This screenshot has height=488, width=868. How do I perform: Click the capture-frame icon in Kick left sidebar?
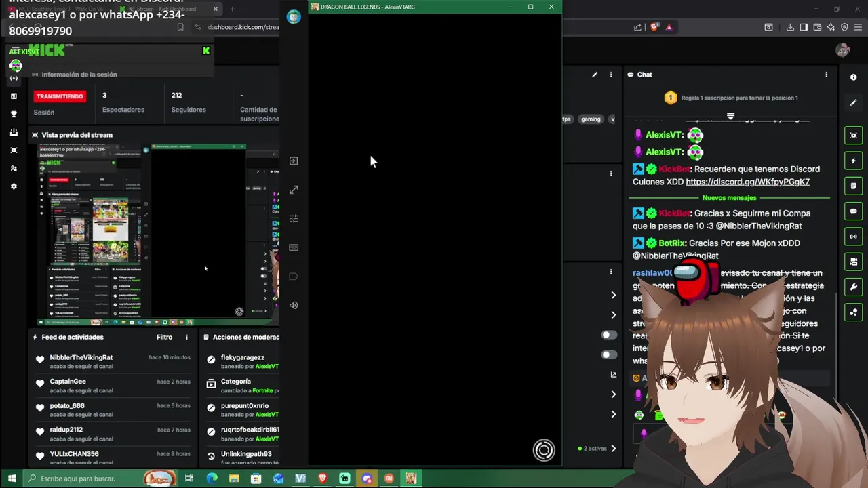[14, 150]
